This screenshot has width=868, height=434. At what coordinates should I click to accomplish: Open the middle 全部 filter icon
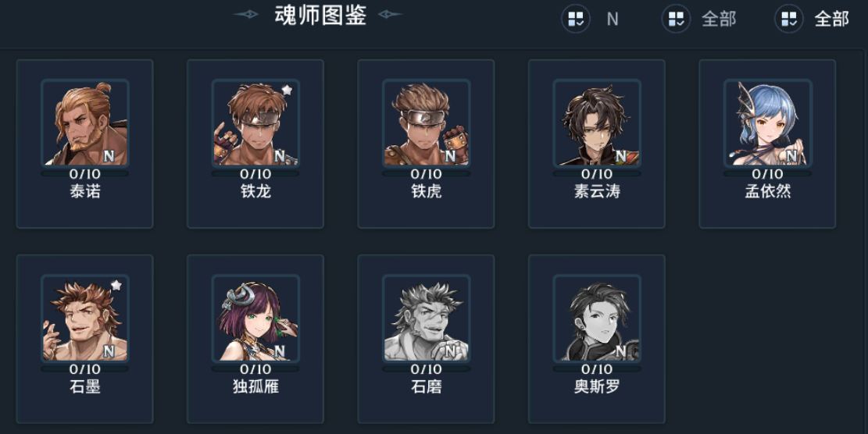(676, 19)
